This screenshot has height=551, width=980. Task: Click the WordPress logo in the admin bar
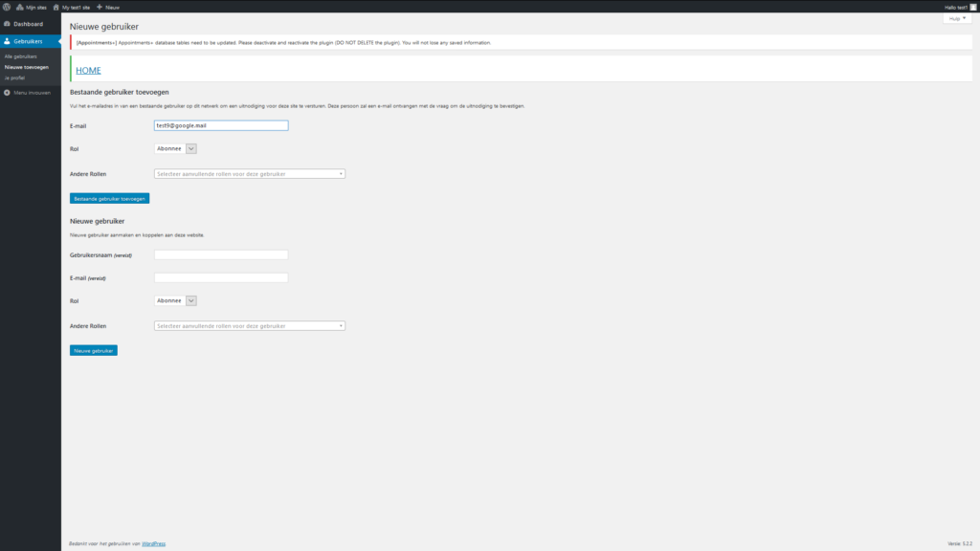pos(7,6)
